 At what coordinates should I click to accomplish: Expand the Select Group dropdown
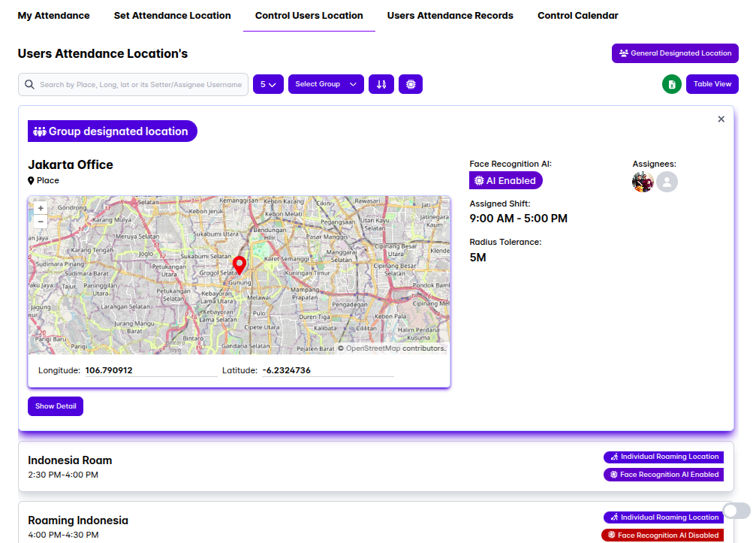pos(326,84)
